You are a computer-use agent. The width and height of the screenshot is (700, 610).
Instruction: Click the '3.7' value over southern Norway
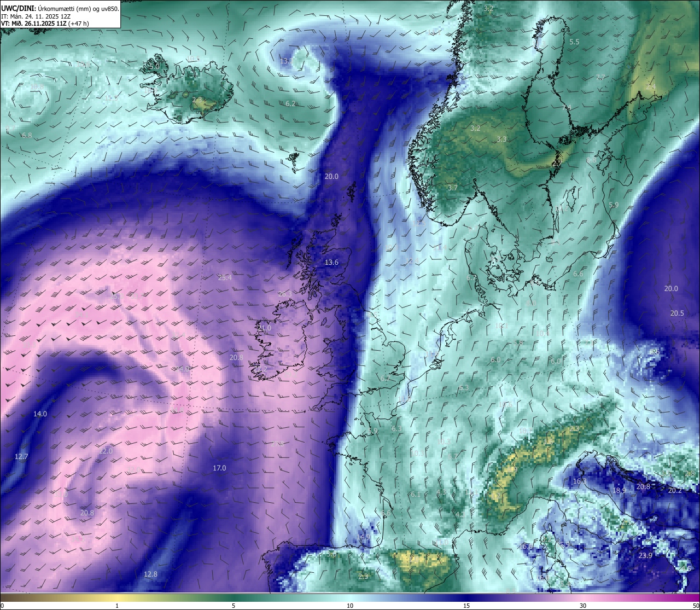pyautogui.click(x=452, y=188)
